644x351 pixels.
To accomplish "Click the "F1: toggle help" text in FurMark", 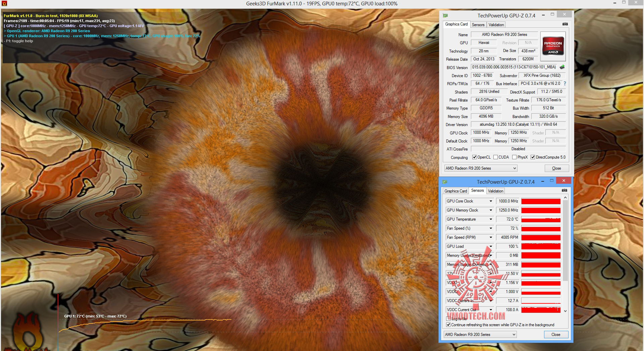I will tap(19, 41).
